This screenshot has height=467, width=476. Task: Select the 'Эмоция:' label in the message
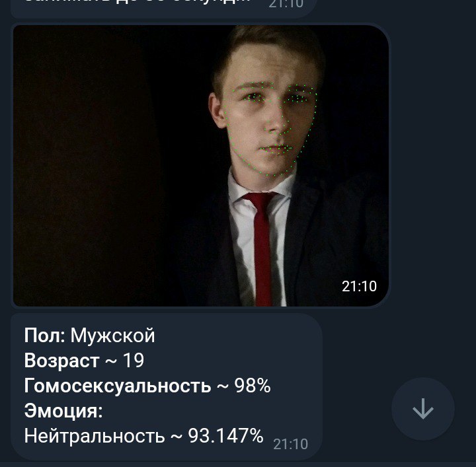(x=63, y=411)
